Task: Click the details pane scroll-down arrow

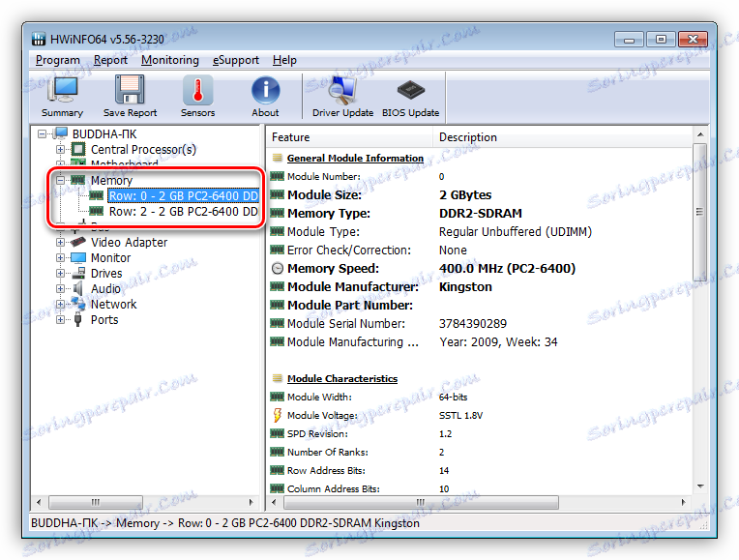Action: [700, 486]
